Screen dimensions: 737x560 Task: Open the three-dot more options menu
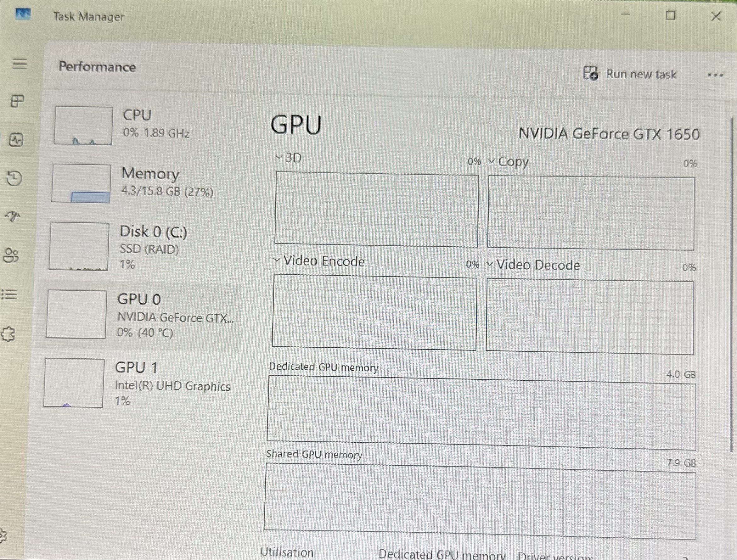(x=715, y=75)
